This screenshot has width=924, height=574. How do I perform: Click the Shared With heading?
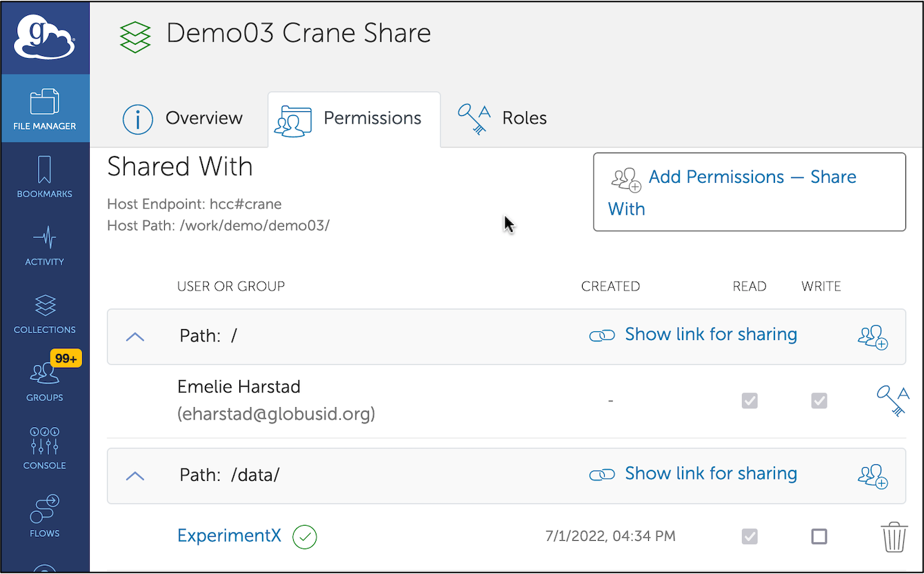point(180,167)
